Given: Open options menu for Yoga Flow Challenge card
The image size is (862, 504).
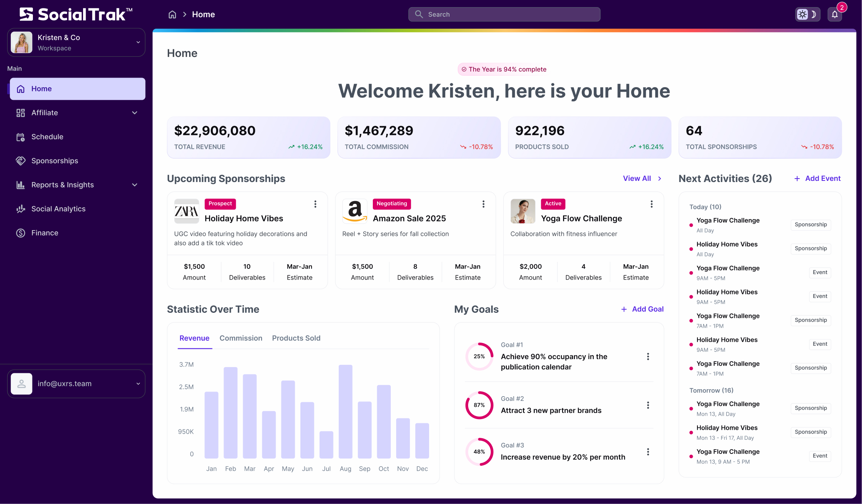Looking at the screenshot, I should pos(651,204).
